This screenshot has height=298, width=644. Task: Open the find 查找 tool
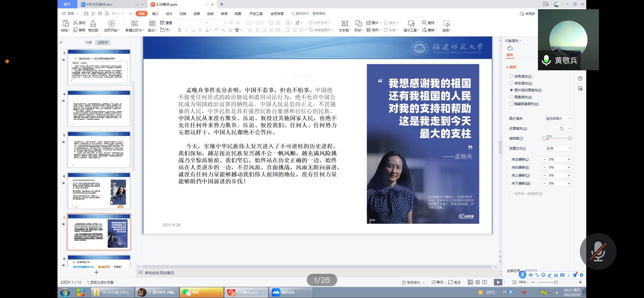point(428,23)
